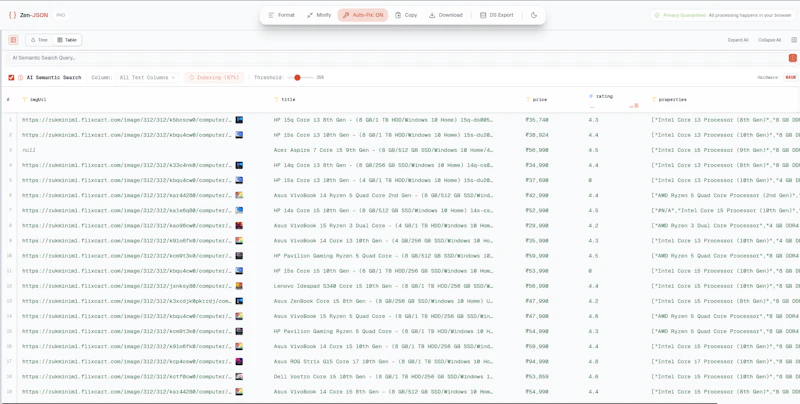Click the ₹53,859 price cell
The width and height of the screenshot is (800, 404).
537,376
